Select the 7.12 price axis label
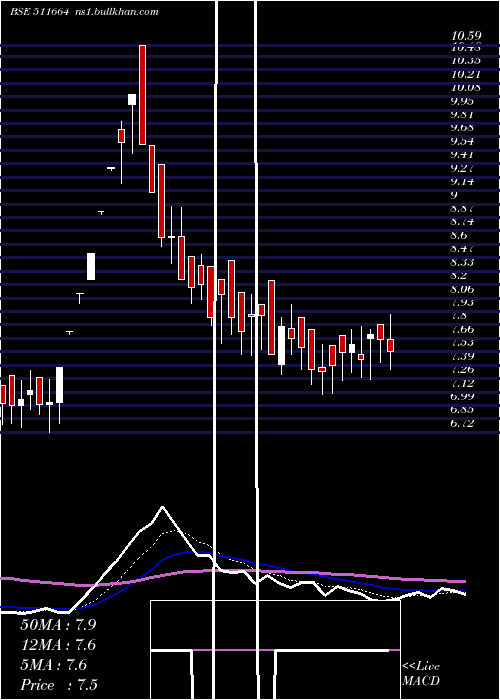Image resolution: width=500 pixels, height=700 pixels. click(x=462, y=383)
